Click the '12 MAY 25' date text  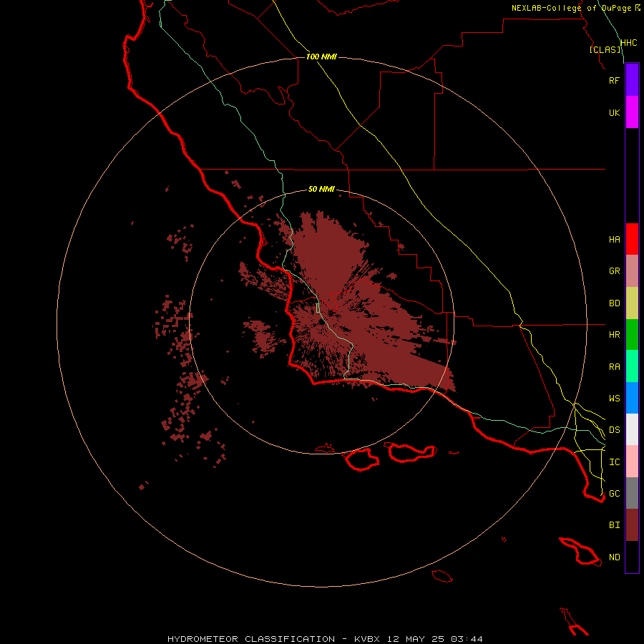point(415,639)
